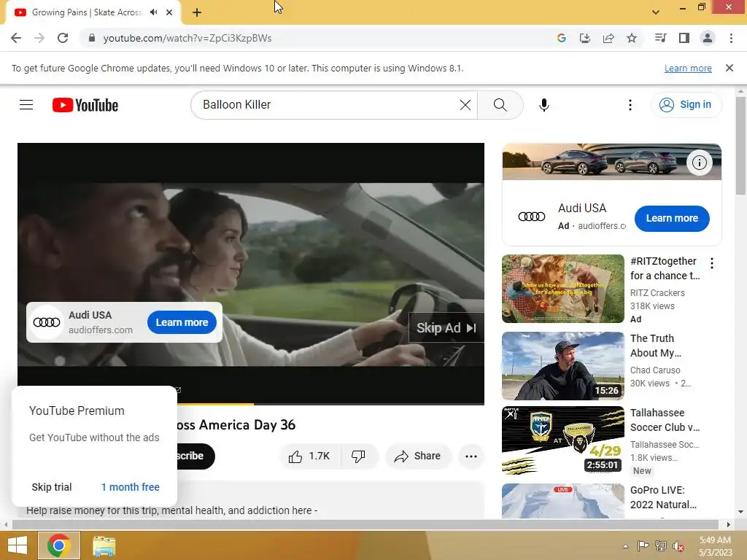
Task: Click the ad info icon on Audi banner
Action: click(x=699, y=163)
